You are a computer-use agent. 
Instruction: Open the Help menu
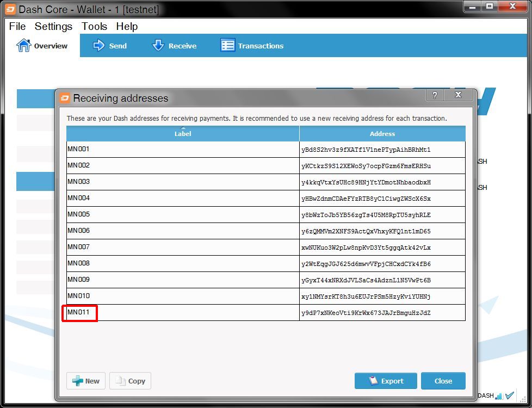[127, 26]
